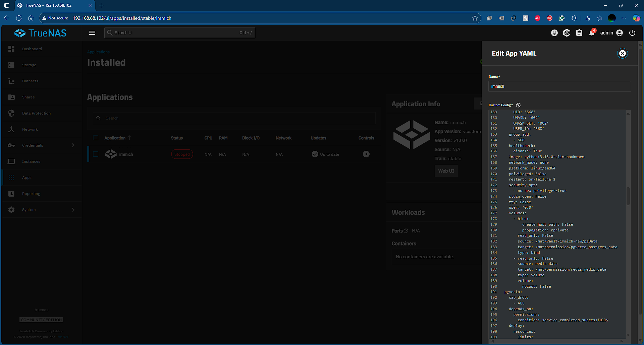
Task: Go to browser home page
Action: [x=31, y=18]
